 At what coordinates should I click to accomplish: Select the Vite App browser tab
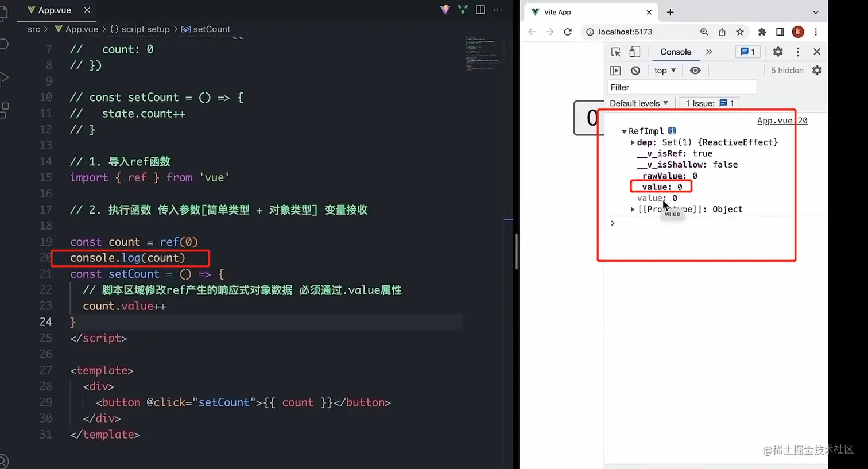tap(591, 12)
